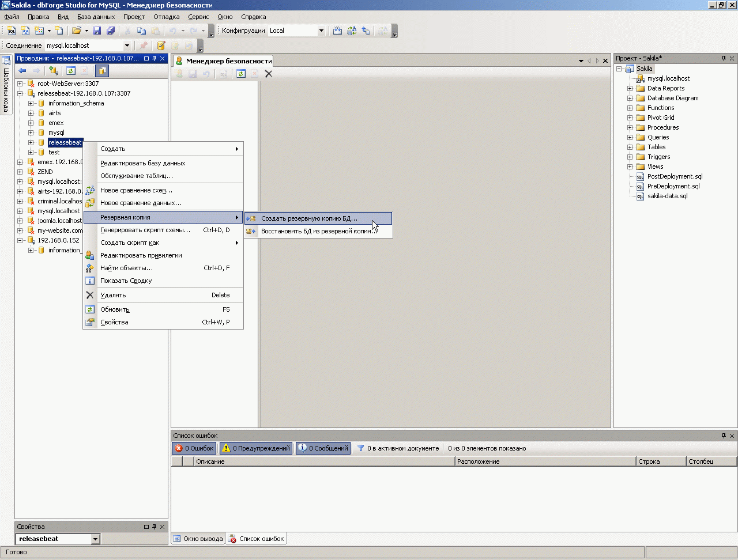Image resolution: width=738 pixels, height=560 pixels.
Task: Go back with the blue arrow in Проводник
Action: [22, 71]
